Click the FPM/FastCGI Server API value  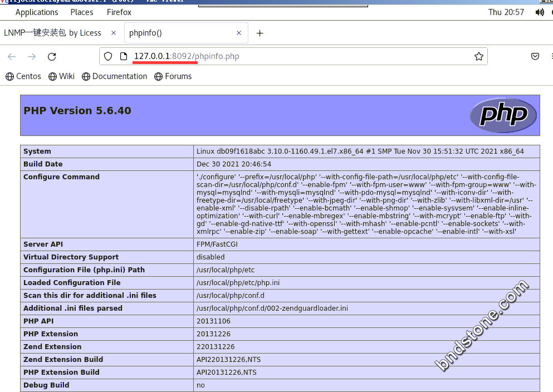pos(217,244)
